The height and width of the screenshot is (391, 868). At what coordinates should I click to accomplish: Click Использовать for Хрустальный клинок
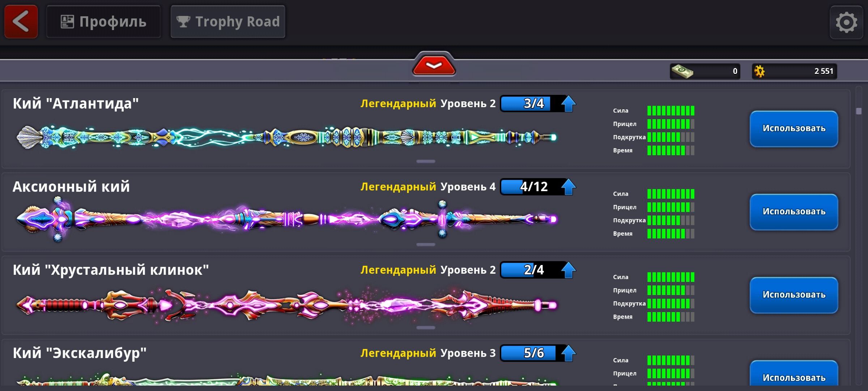794,295
